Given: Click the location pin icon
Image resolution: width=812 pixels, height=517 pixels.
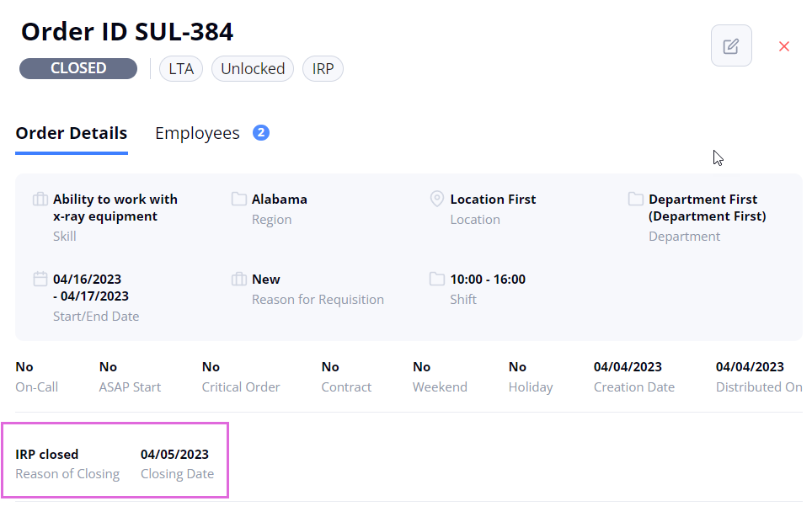Looking at the screenshot, I should coord(437,200).
